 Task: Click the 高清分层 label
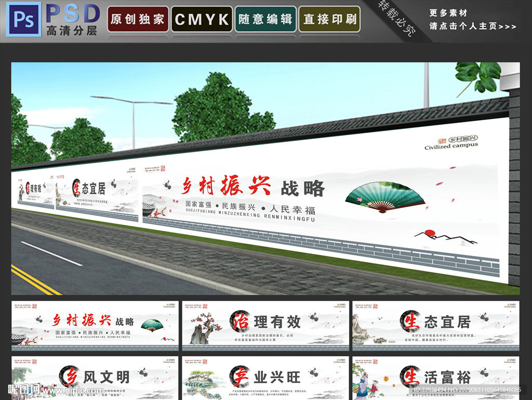pos(72,31)
